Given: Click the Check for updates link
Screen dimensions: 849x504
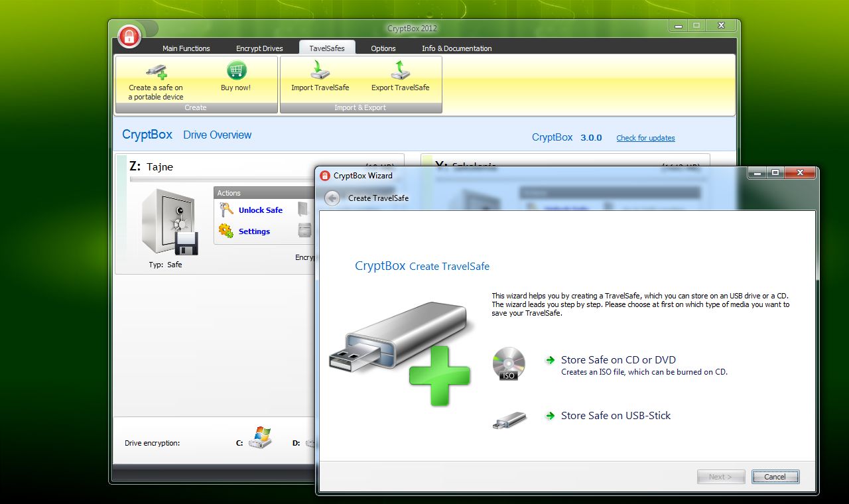Looking at the screenshot, I should tap(645, 138).
